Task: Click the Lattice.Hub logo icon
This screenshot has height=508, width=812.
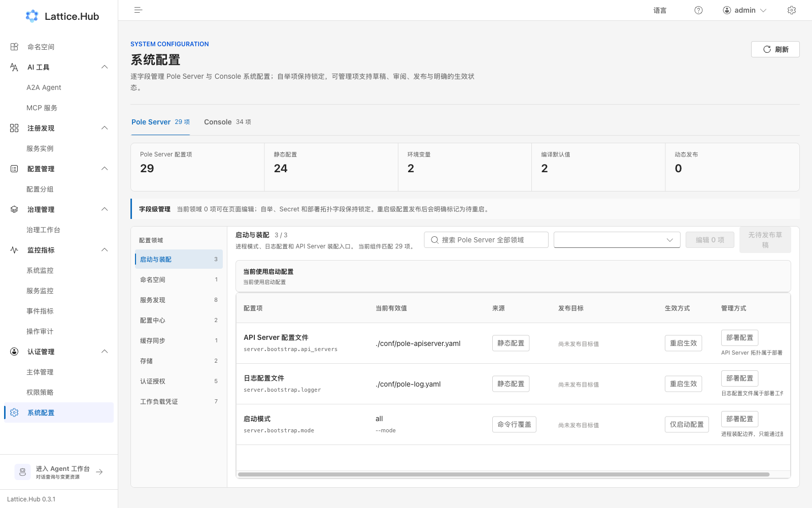Action: click(x=32, y=16)
